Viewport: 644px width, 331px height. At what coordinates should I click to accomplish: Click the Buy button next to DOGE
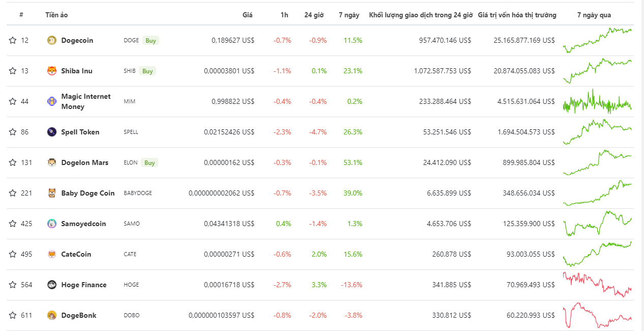click(x=151, y=40)
